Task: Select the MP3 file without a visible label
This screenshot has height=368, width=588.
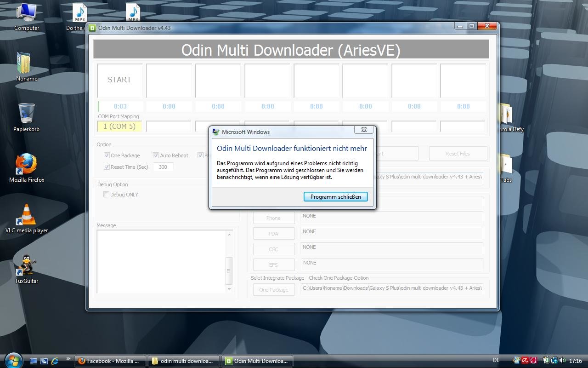Action: coord(133,13)
